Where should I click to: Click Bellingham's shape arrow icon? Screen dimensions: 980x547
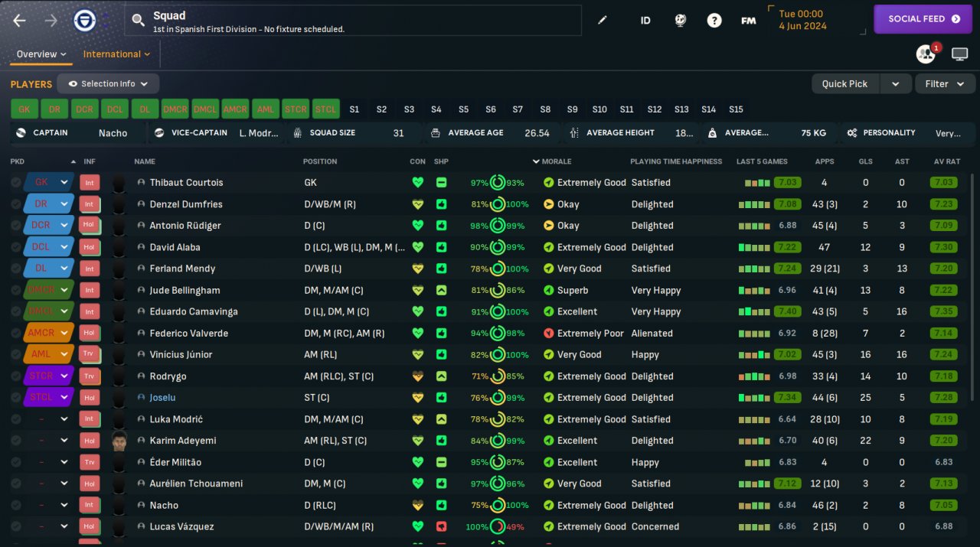coord(441,291)
